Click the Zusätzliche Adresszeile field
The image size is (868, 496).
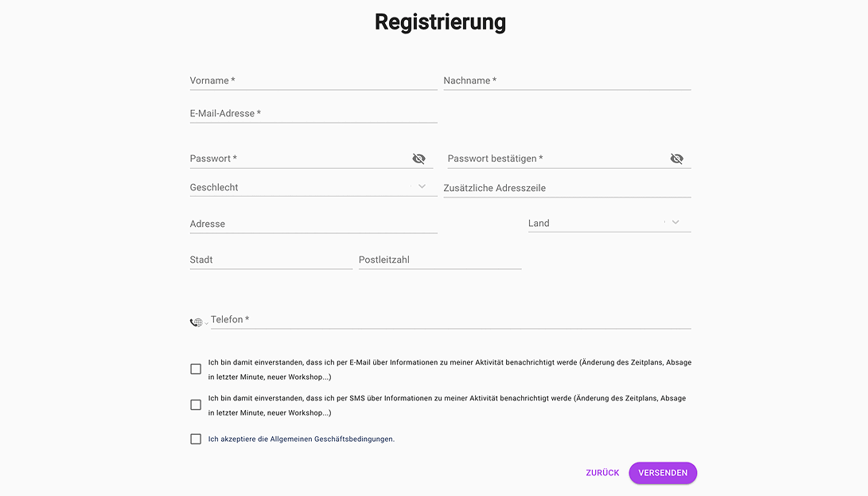click(x=566, y=188)
